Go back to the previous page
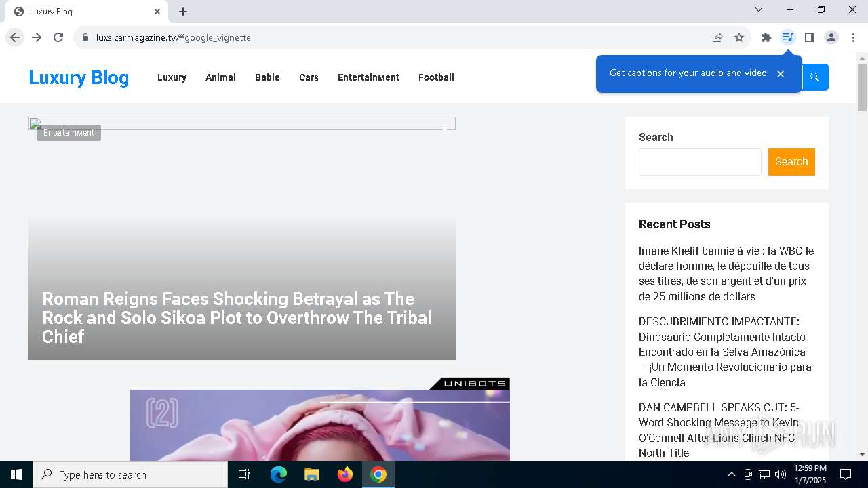 pyautogui.click(x=15, y=37)
